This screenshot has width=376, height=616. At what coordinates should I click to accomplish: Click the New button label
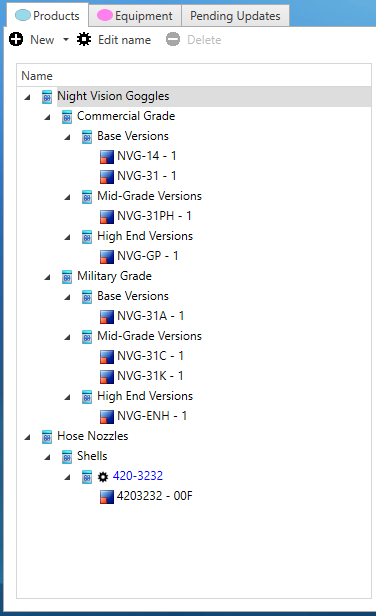42,40
